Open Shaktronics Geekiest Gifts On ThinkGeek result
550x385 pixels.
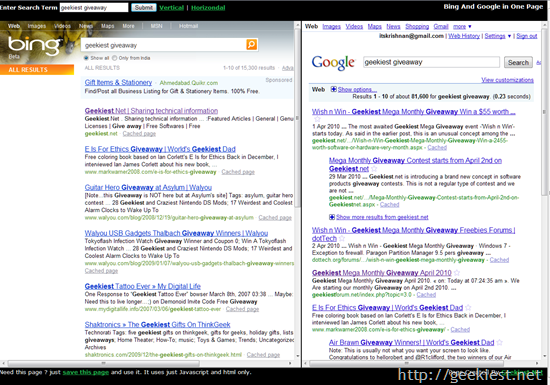(157, 324)
